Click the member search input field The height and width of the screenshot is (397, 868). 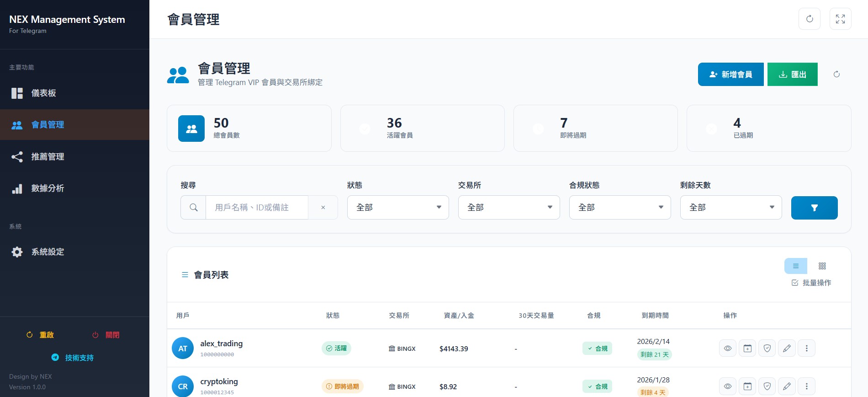tap(257, 208)
